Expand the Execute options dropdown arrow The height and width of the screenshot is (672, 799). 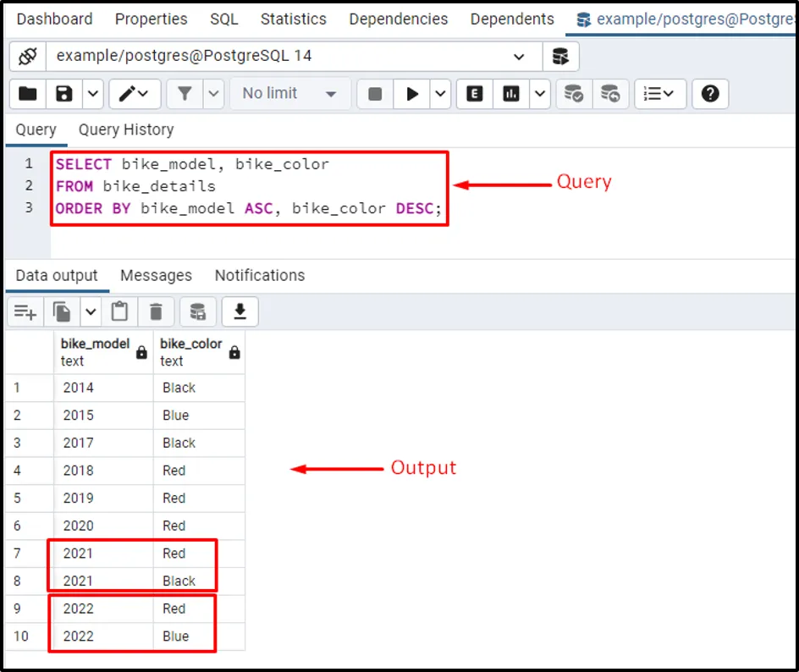pos(440,94)
